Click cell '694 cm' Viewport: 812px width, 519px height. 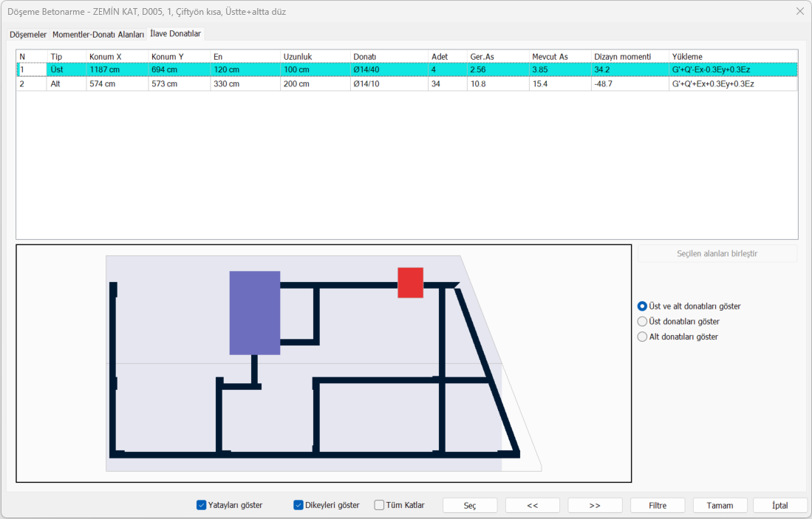point(180,69)
